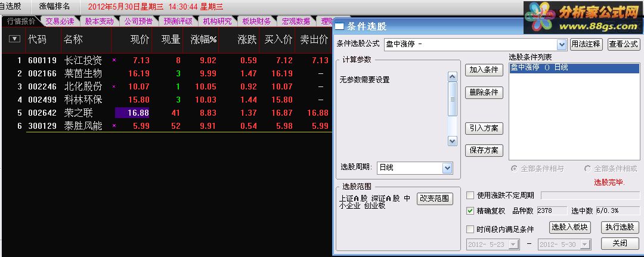
Task: Uncheck the 精确复权 checkbox
Action: click(470, 211)
